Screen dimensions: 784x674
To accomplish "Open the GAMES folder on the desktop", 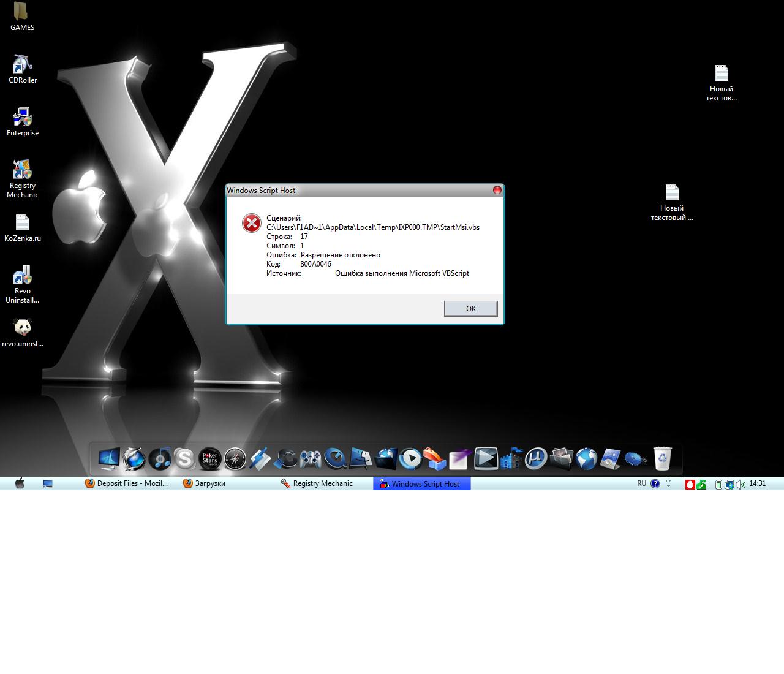I will pyautogui.click(x=22, y=17).
